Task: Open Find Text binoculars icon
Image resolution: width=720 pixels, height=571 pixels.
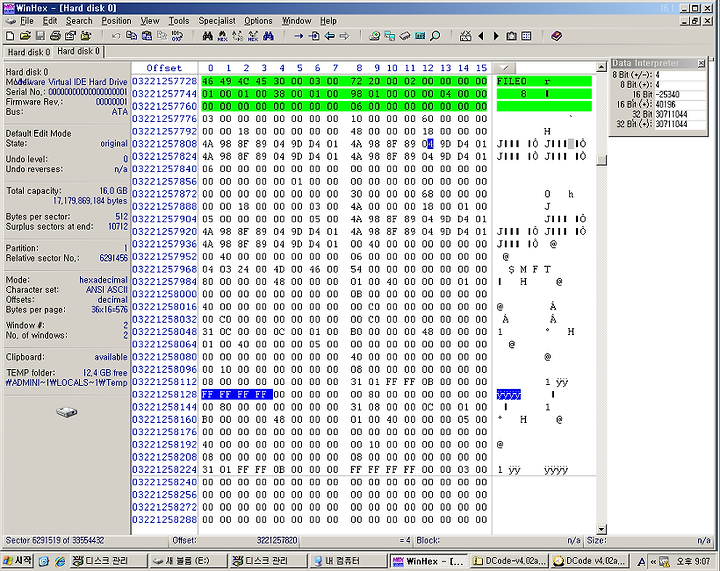Action: pos(208,36)
